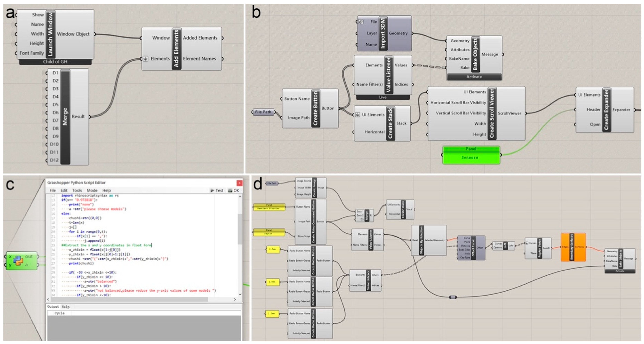Click down arrow of editor vertical scrollbar
The width and height of the screenshot is (644, 344).
tap(240, 294)
